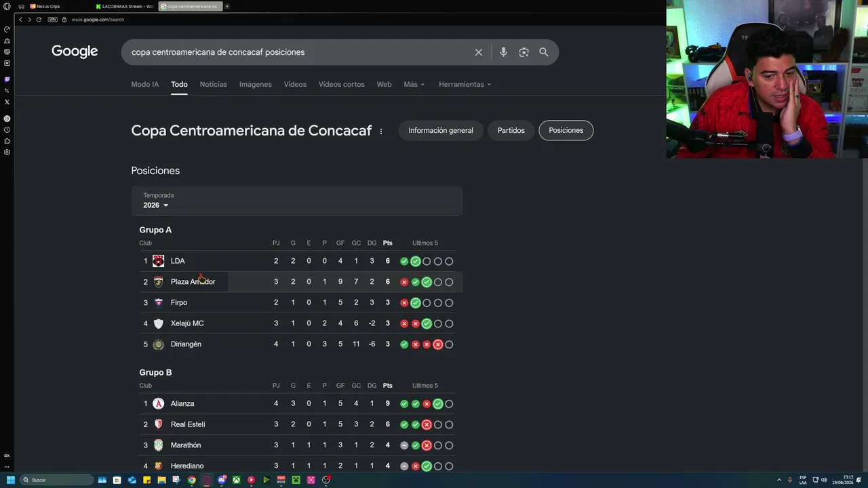Open the taskbar clock and date

[844, 480]
